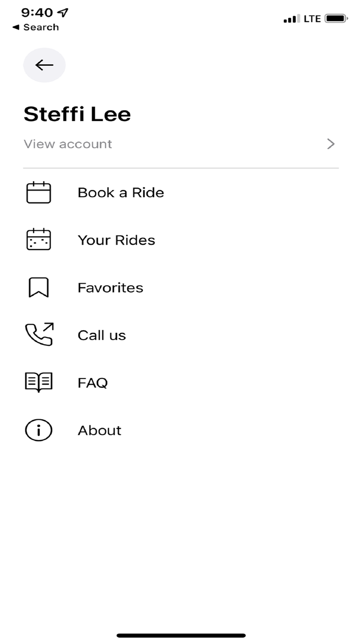Viewport: 362px width, 644px height.
Task: Tap the home indicator bar
Action: pyautogui.click(x=181, y=635)
